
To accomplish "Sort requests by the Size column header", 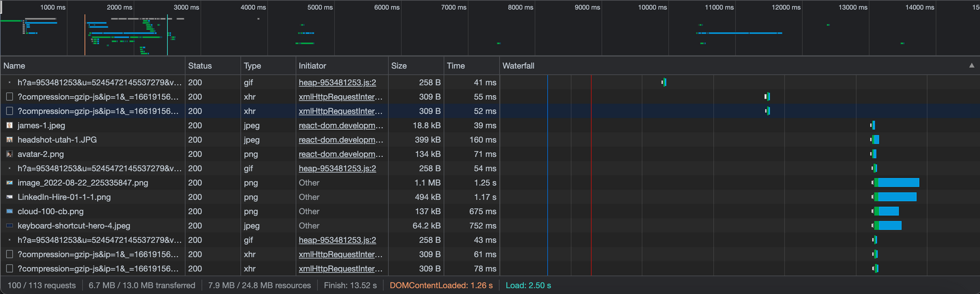I will tap(399, 66).
